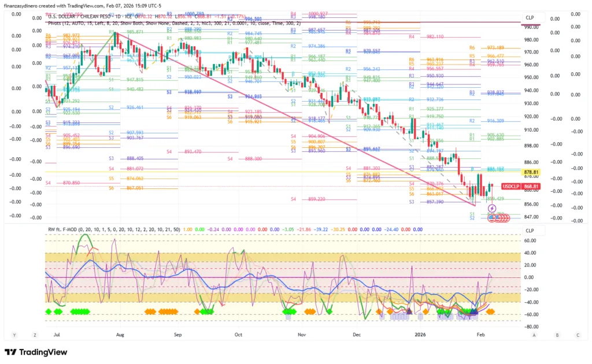Click the C button at bottom right
Viewport: 592px width, 364px height.
(x=578, y=335)
